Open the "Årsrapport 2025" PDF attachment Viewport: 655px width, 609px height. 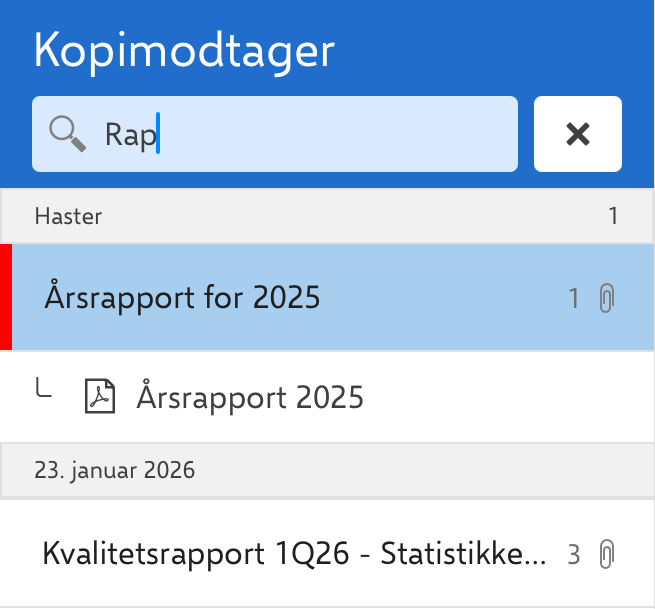point(250,397)
